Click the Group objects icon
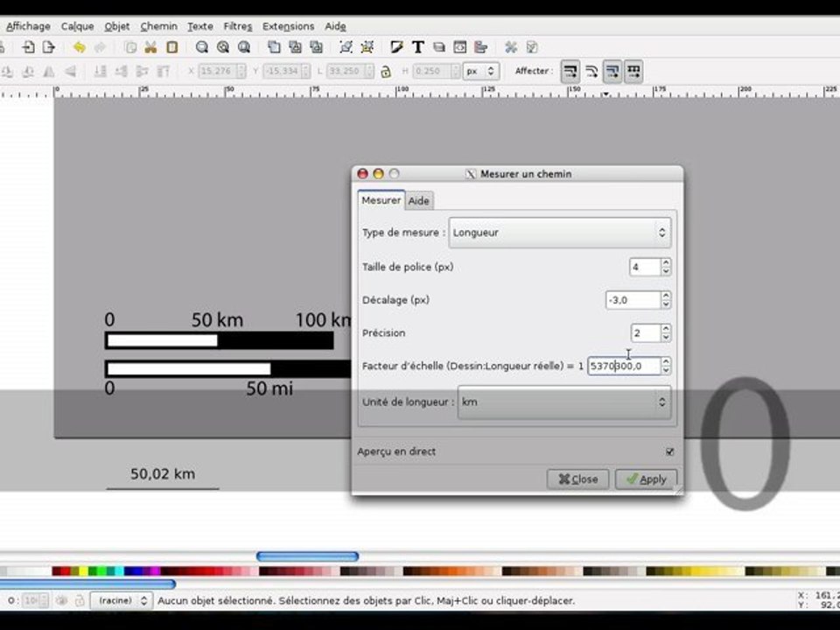 pyautogui.click(x=346, y=47)
